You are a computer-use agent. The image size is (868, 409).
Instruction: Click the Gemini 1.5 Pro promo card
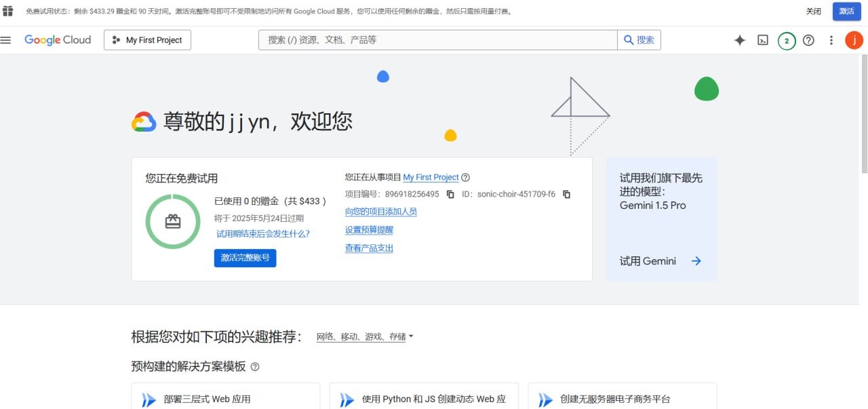pos(661,219)
